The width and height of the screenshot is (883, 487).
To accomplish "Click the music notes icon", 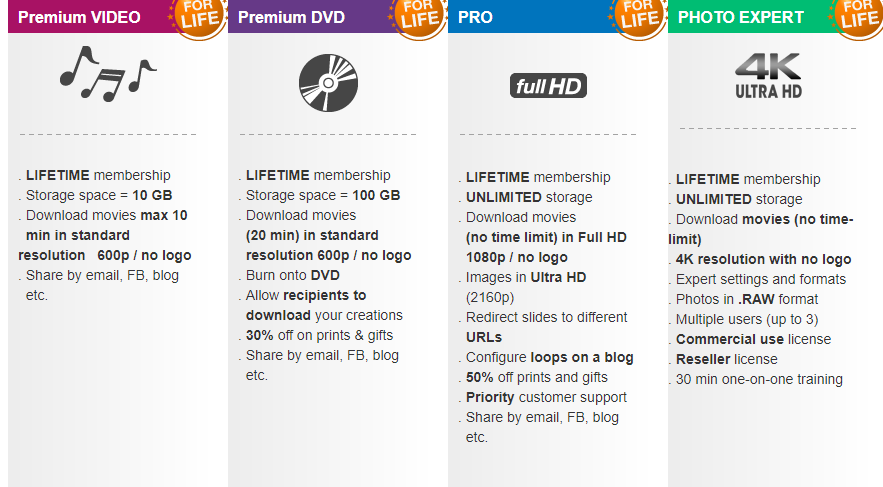I will tap(108, 74).
